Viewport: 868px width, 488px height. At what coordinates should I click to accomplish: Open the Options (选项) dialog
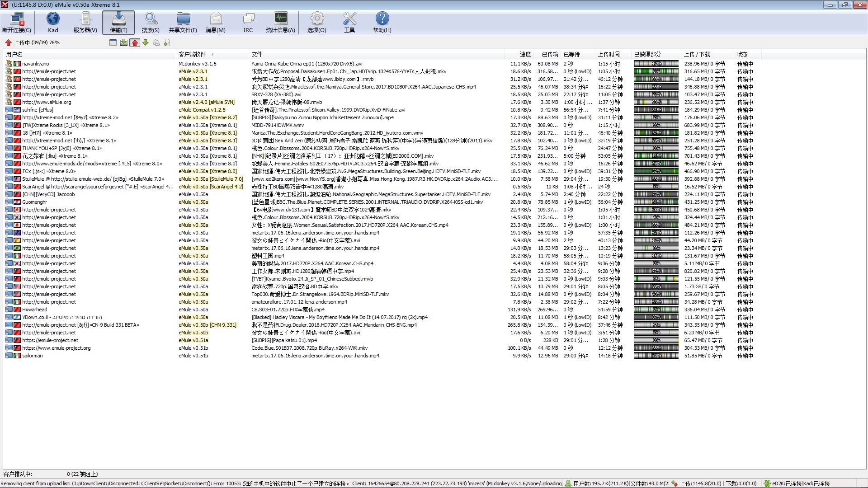[316, 23]
